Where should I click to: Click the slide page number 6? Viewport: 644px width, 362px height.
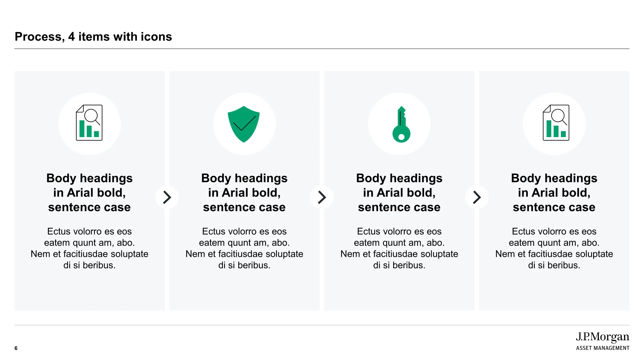(16, 348)
